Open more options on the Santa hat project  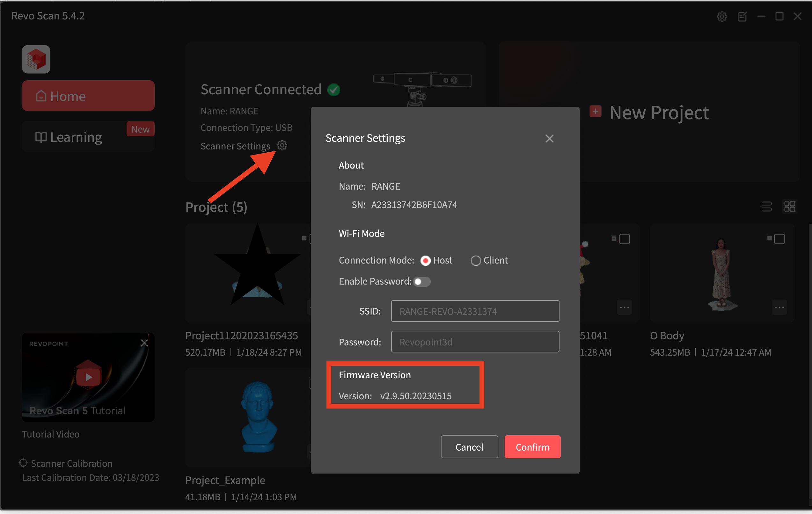[x=624, y=307]
